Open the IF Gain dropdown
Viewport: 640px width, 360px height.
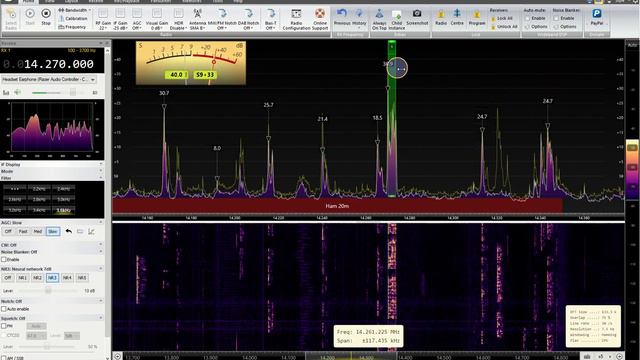click(120, 19)
